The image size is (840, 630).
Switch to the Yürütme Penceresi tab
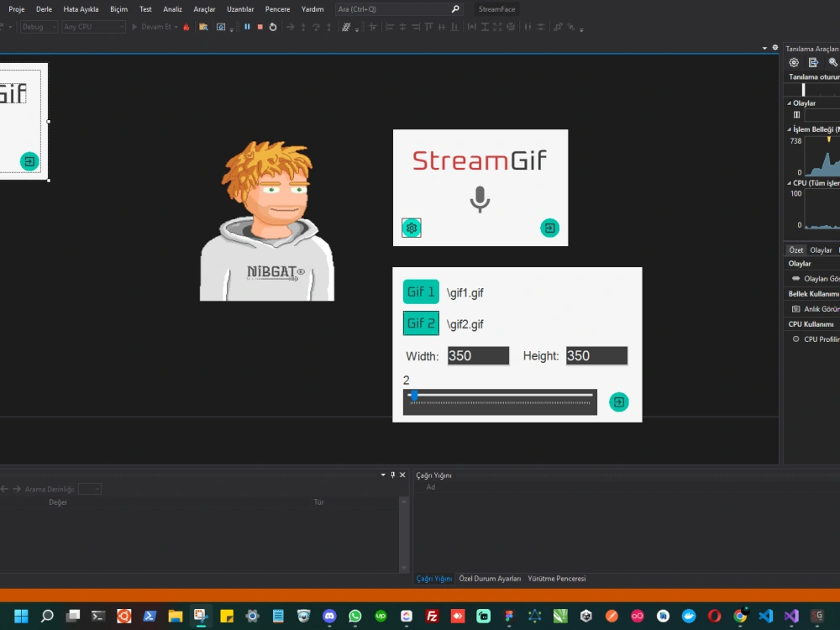pyautogui.click(x=557, y=579)
